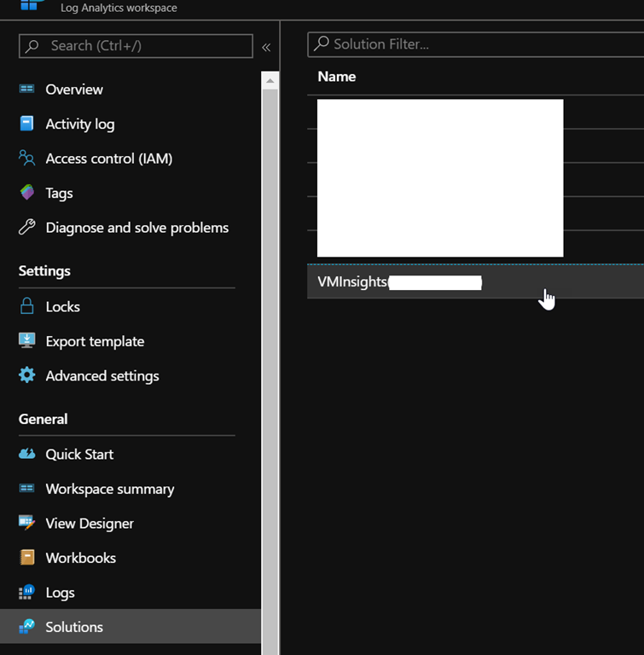644x655 pixels.
Task: Click the Advanced settings gear icon
Action: pos(27,375)
